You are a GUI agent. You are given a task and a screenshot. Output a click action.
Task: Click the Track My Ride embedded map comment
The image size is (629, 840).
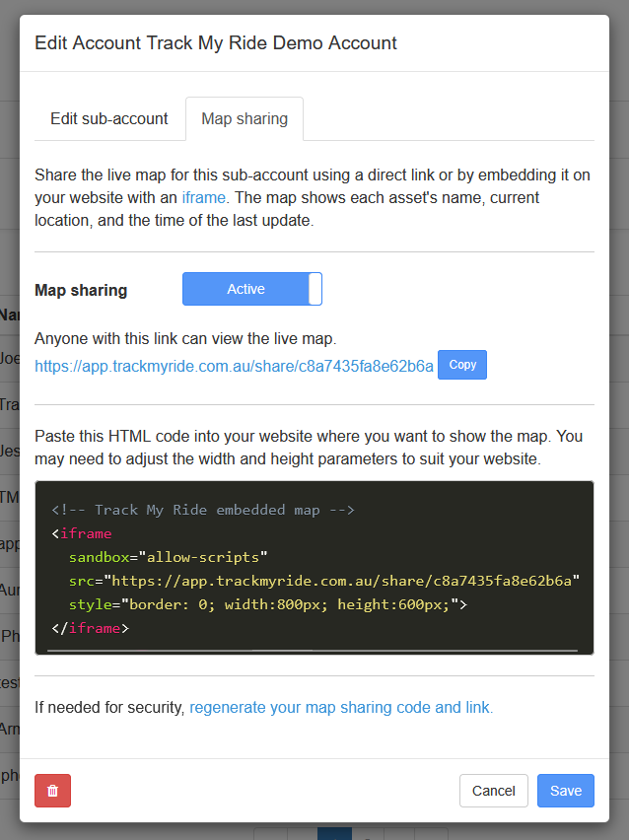pos(203,510)
